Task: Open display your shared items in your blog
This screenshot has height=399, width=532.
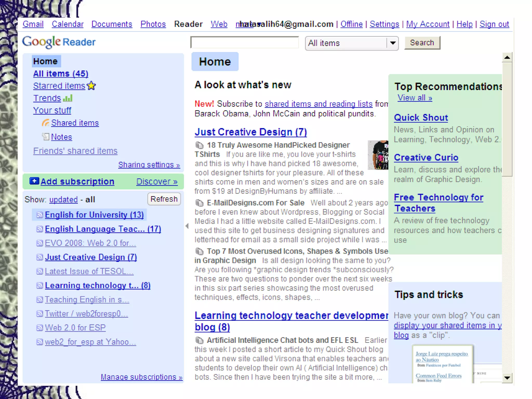Action: (x=448, y=330)
